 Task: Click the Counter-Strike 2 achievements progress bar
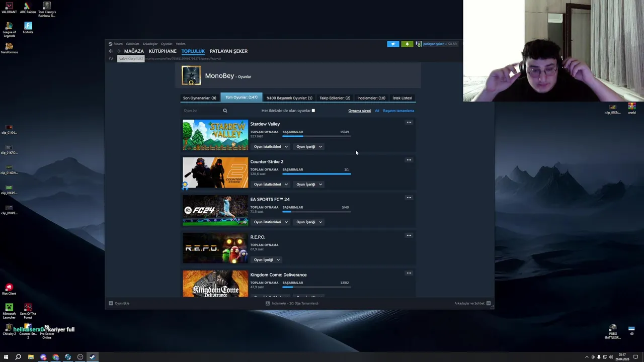click(316, 174)
